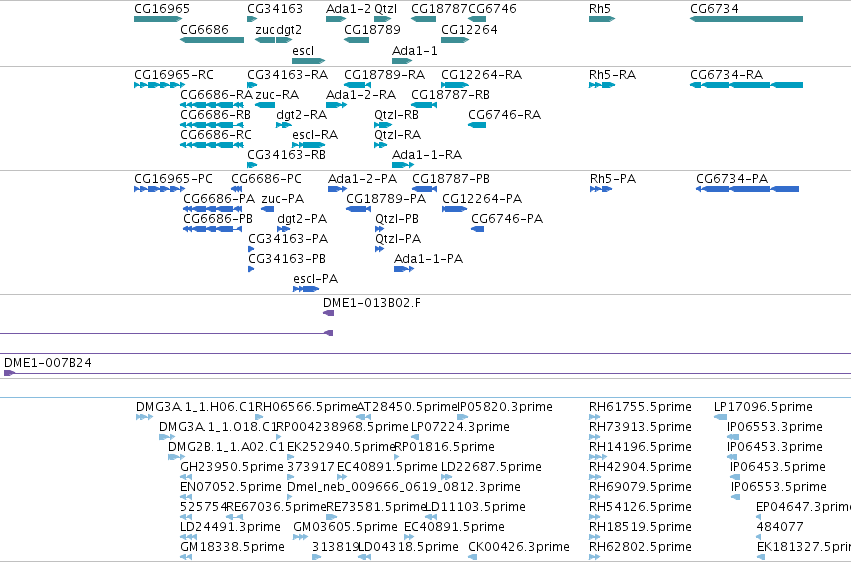Select the CG6686-RA transcript

(x=212, y=105)
